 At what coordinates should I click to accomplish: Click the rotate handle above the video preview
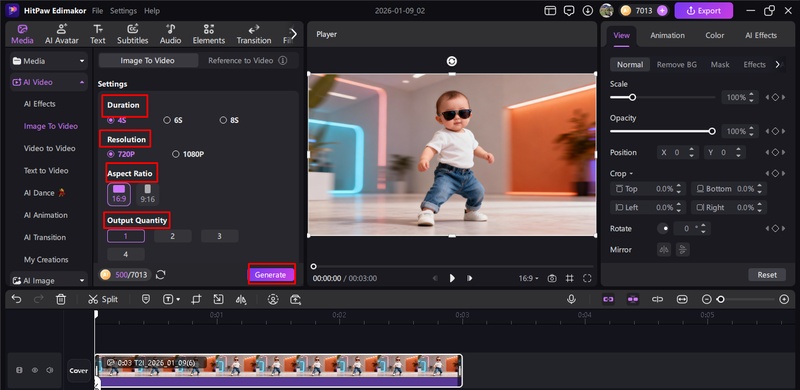[452, 61]
